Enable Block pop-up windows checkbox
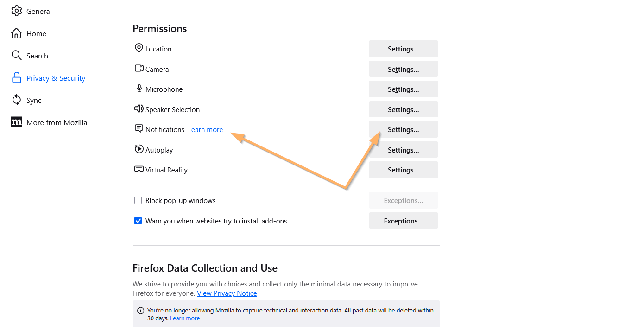The image size is (644, 331). tap(138, 201)
